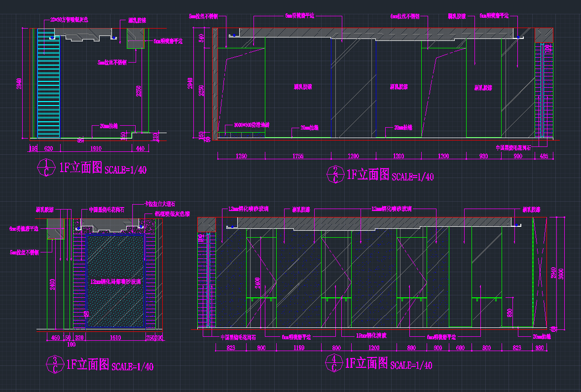581x392 pixels.
Task: Pick the 3/C section marker symbol
Action: point(53,365)
